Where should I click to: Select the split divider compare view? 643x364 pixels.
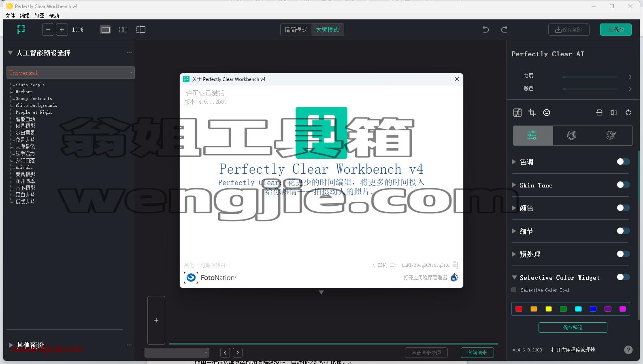click(141, 30)
